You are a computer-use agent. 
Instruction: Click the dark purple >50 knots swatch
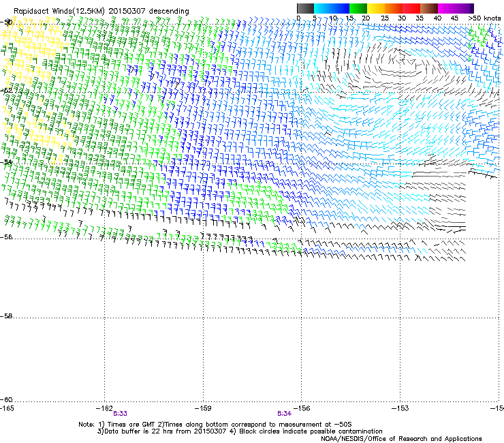(x=472, y=8)
